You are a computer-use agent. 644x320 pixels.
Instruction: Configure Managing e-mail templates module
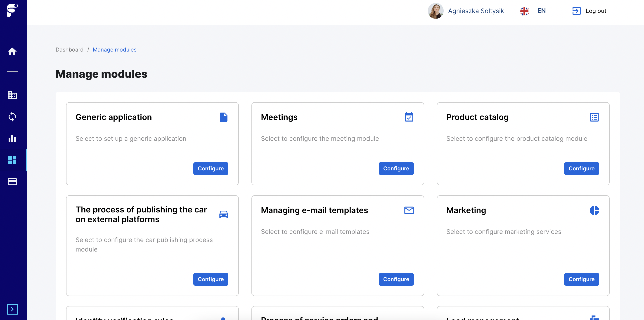(x=396, y=279)
